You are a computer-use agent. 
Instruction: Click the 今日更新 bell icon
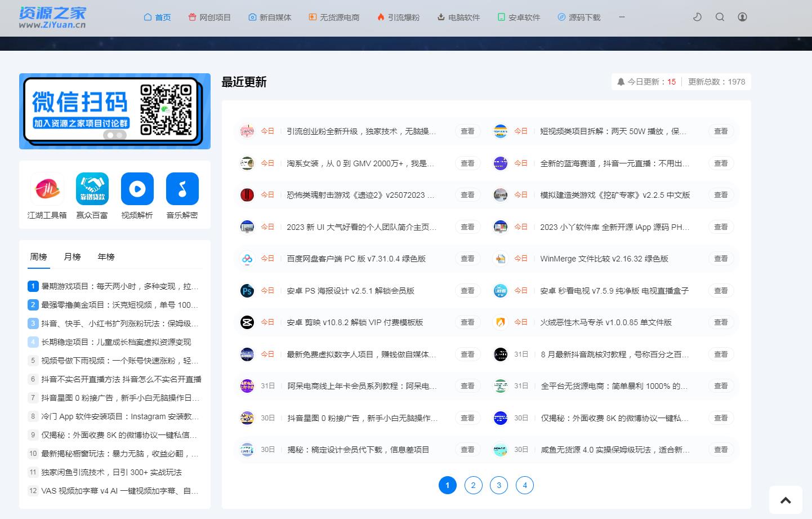coord(621,82)
